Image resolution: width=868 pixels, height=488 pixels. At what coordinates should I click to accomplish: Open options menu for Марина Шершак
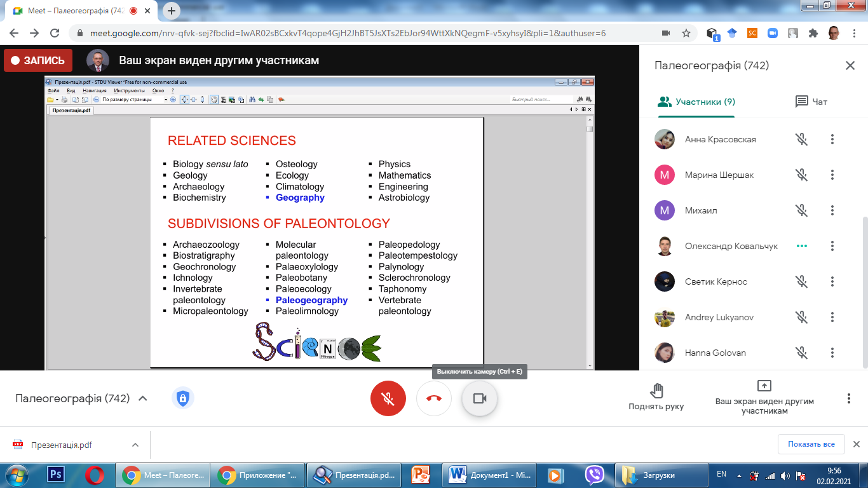(x=832, y=175)
